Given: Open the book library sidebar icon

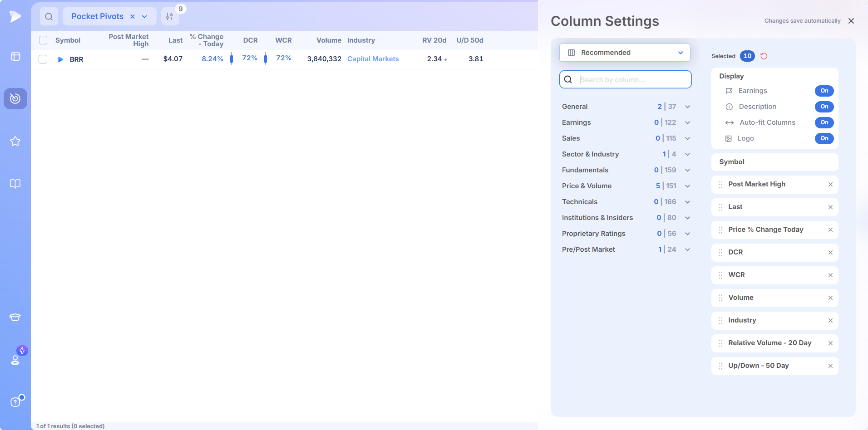Looking at the screenshot, I should (x=15, y=184).
